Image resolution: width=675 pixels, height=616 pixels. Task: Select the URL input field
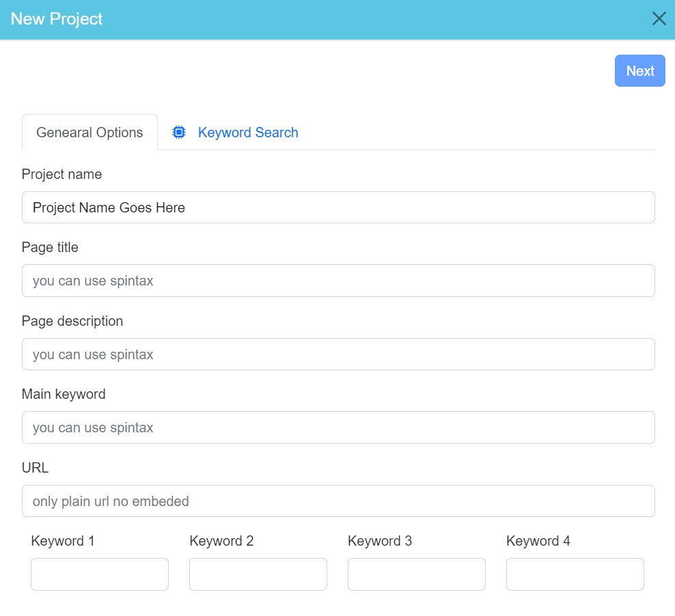pyautogui.click(x=337, y=501)
